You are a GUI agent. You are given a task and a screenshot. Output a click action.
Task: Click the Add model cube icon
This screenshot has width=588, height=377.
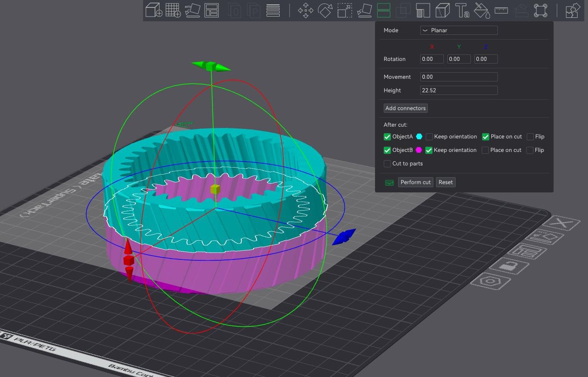click(x=154, y=10)
